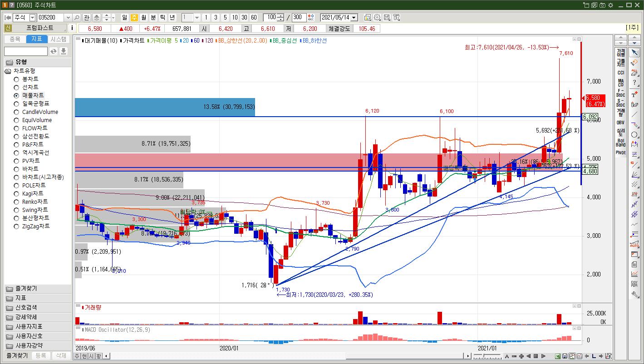Click the info 'i' button beside stock name
Screen dimensions: 644x364
[72, 28]
